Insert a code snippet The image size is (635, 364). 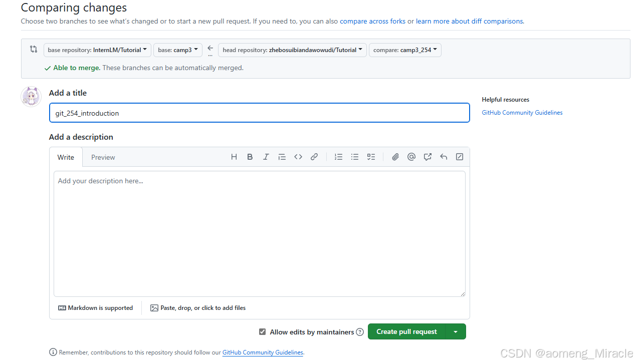point(298,157)
